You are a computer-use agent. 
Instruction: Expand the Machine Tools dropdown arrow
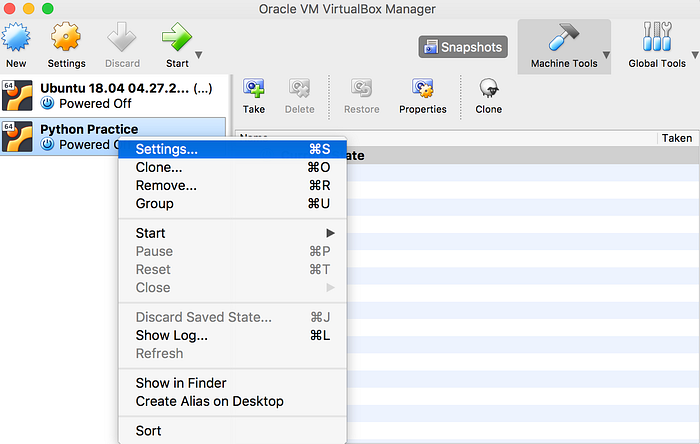click(x=606, y=55)
